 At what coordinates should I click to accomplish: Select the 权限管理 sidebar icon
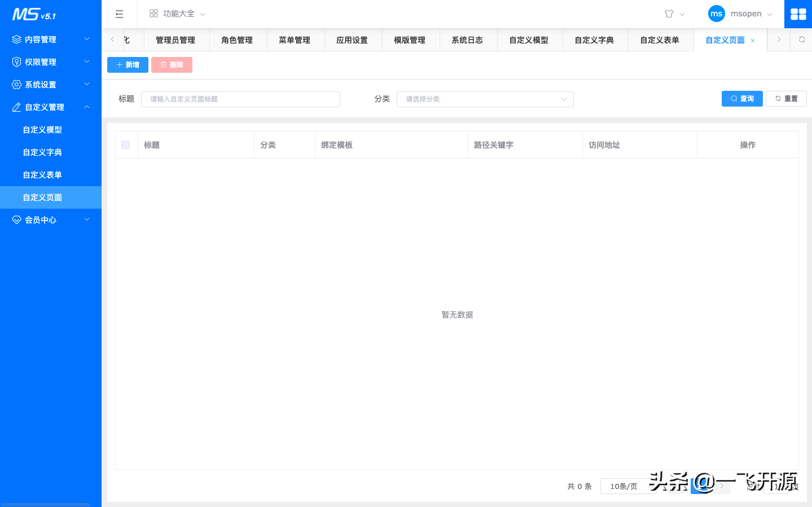(16, 61)
